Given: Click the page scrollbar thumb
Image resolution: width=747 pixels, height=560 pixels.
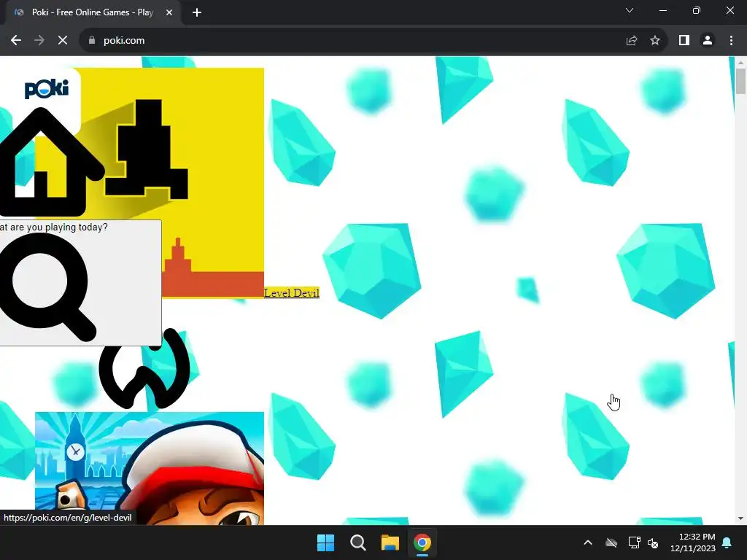Looking at the screenshot, I should click(740, 81).
